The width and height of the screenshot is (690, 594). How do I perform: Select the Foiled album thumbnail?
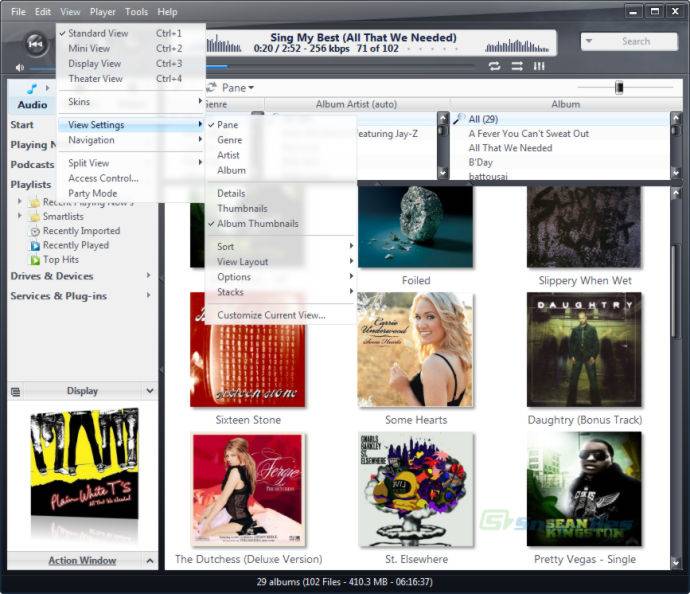(415, 227)
